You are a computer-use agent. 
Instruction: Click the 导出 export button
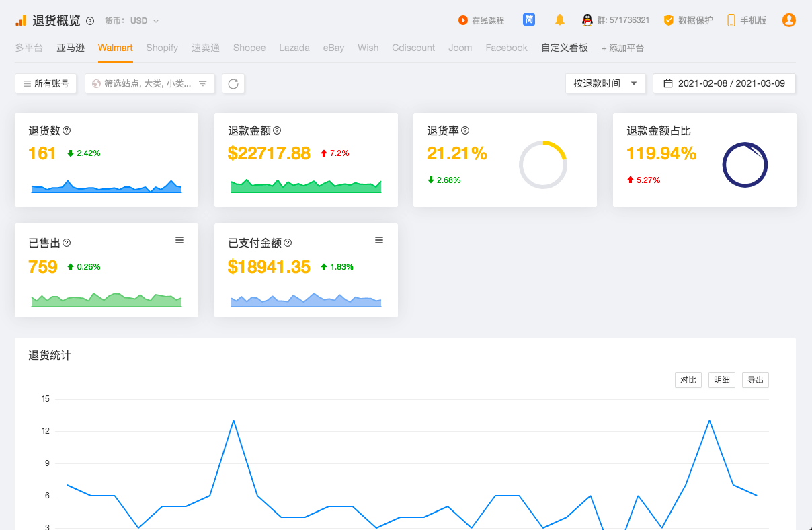click(x=755, y=380)
